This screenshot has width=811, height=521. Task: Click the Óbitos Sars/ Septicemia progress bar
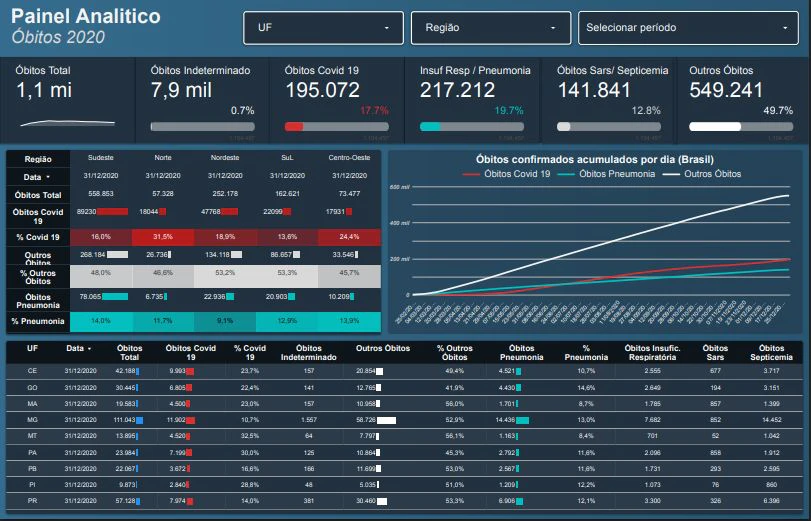coord(609,126)
